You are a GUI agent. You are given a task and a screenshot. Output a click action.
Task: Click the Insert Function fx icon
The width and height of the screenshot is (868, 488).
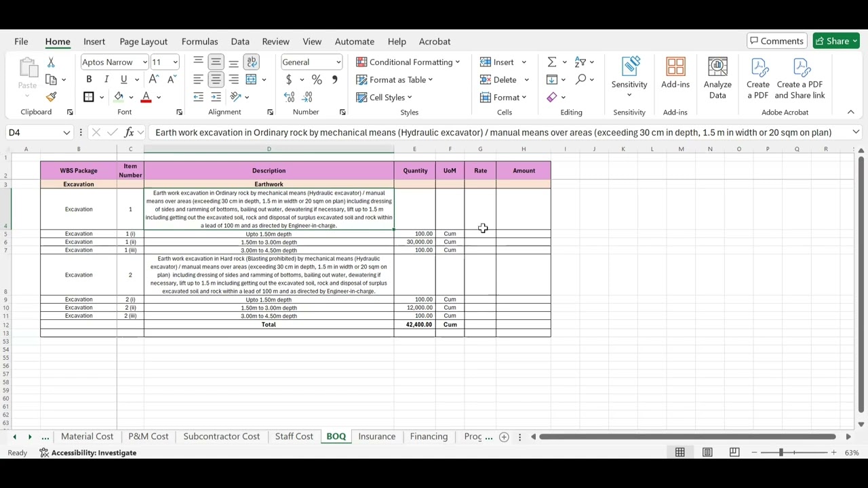coord(129,132)
